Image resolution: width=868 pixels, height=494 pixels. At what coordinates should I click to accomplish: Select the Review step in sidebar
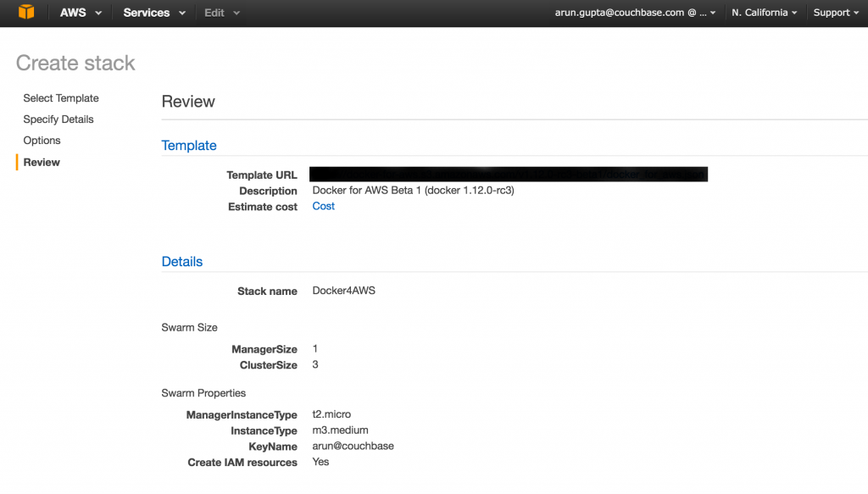pos(42,162)
